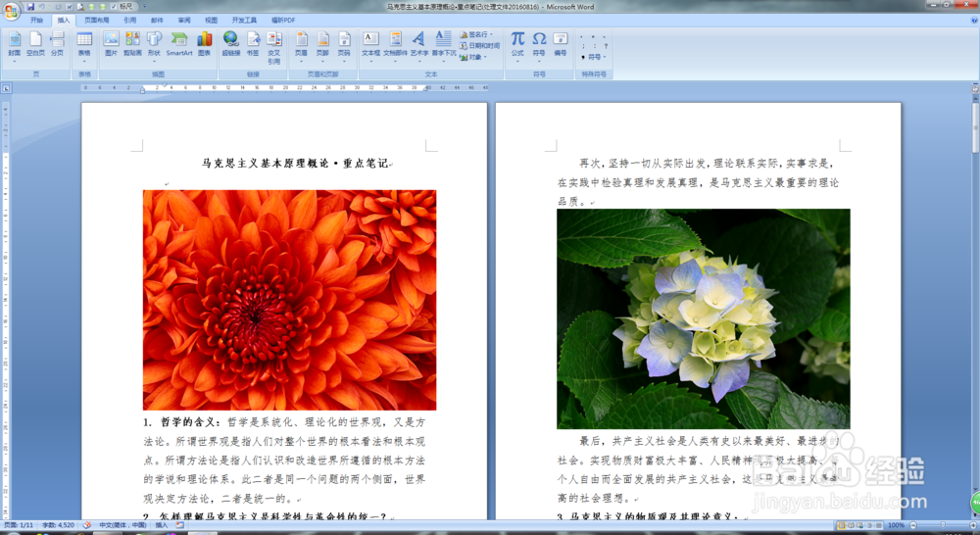Switch to Print Layout view button
Screen dimensions: 980x535
click(841, 525)
